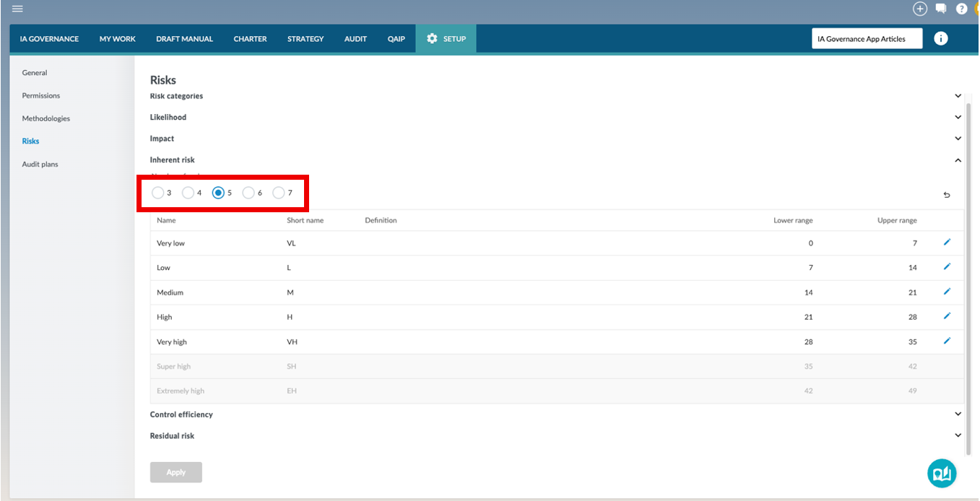Open the Audit tab
This screenshot has width=980, height=501.
[355, 39]
